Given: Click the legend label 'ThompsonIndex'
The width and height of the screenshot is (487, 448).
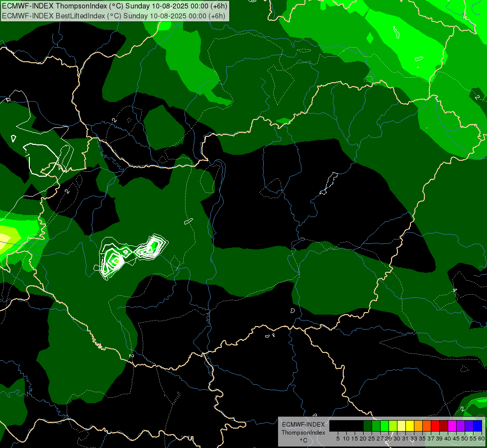Looking at the screenshot, I should pyautogui.click(x=303, y=433).
